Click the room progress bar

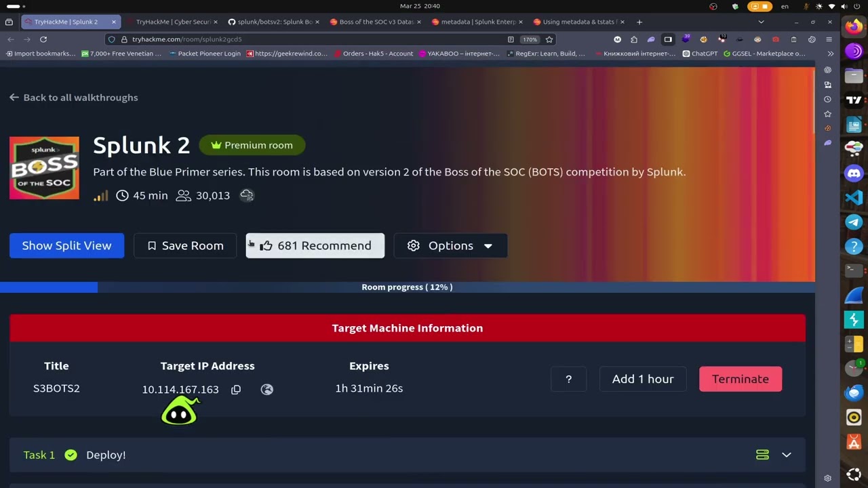coord(407,287)
